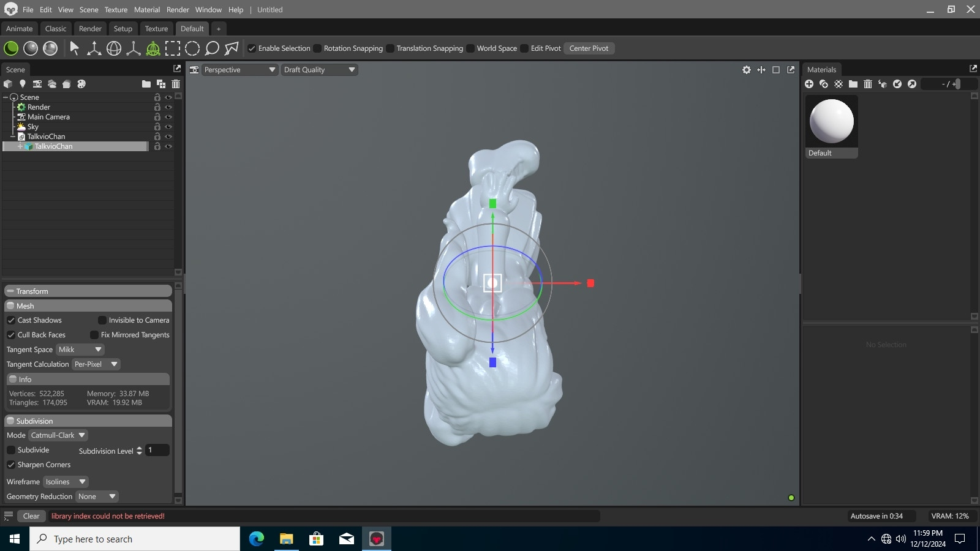Delete material with Materials trash icon
The image size is (980, 551).
[868, 84]
